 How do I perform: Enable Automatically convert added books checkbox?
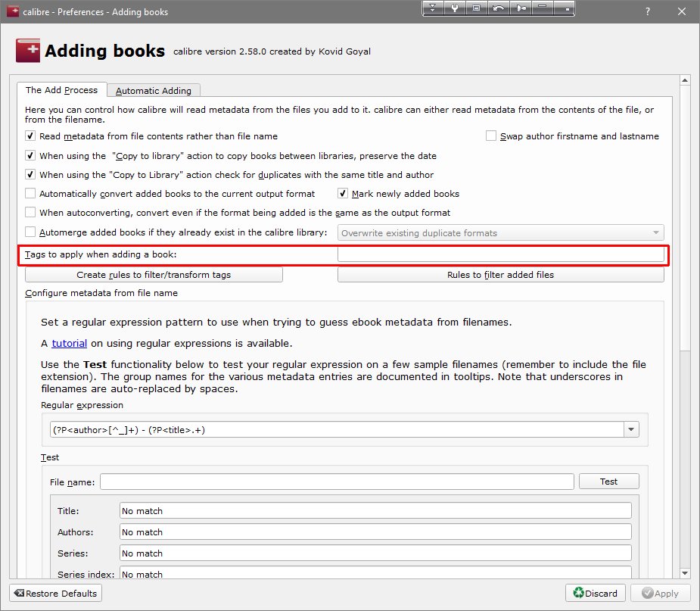[x=30, y=193]
